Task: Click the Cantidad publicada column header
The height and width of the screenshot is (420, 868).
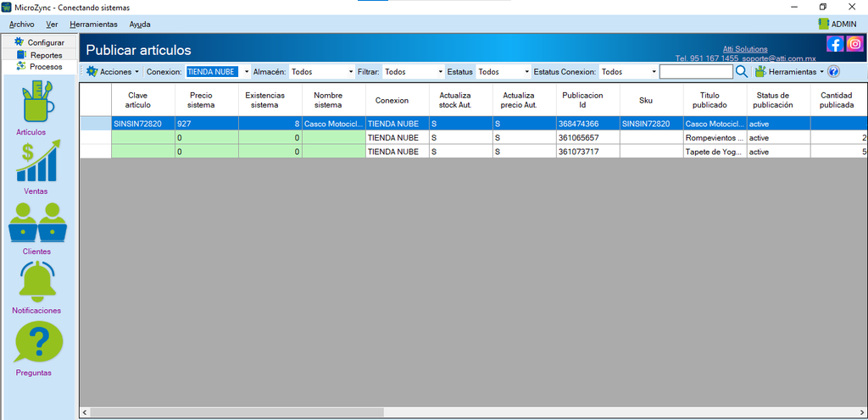Action: coord(838,100)
